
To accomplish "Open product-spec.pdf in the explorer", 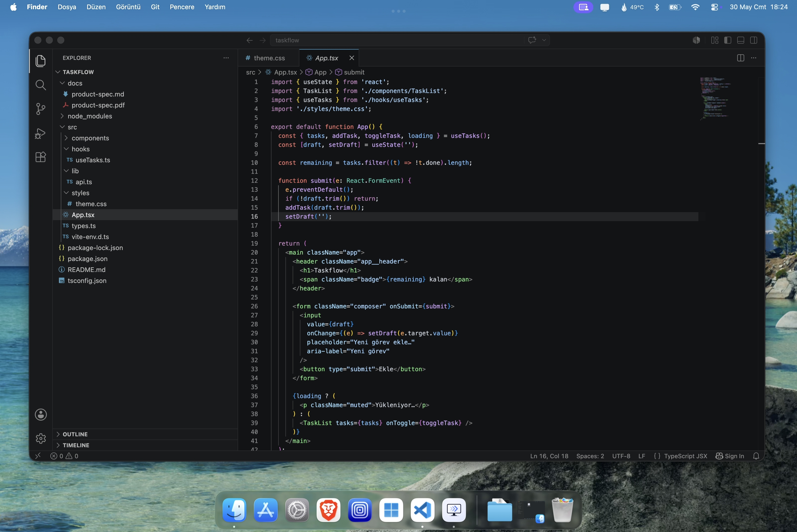I will [145, 105].
